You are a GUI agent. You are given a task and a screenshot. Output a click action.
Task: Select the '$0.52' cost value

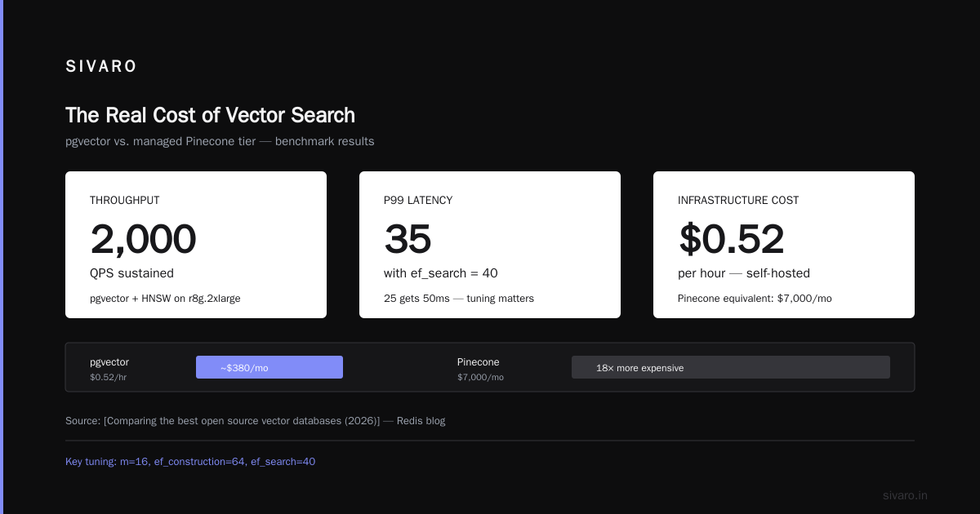pyautogui.click(x=731, y=239)
